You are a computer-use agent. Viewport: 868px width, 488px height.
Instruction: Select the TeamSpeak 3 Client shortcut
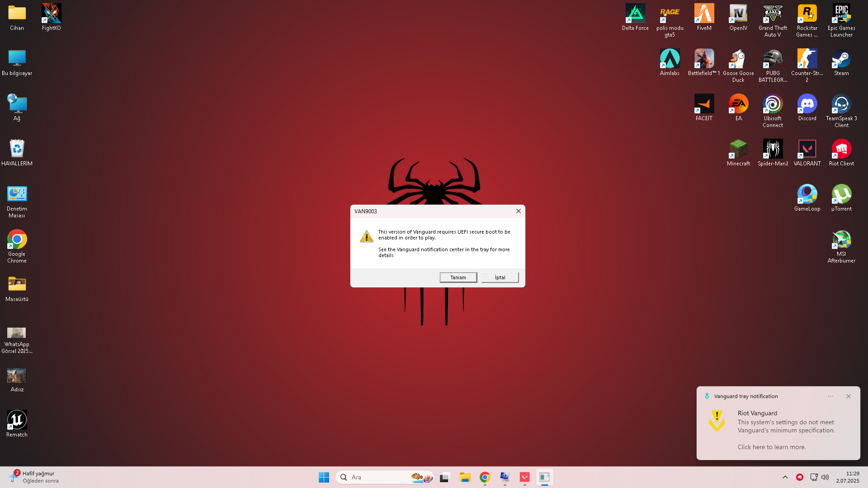(841, 111)
